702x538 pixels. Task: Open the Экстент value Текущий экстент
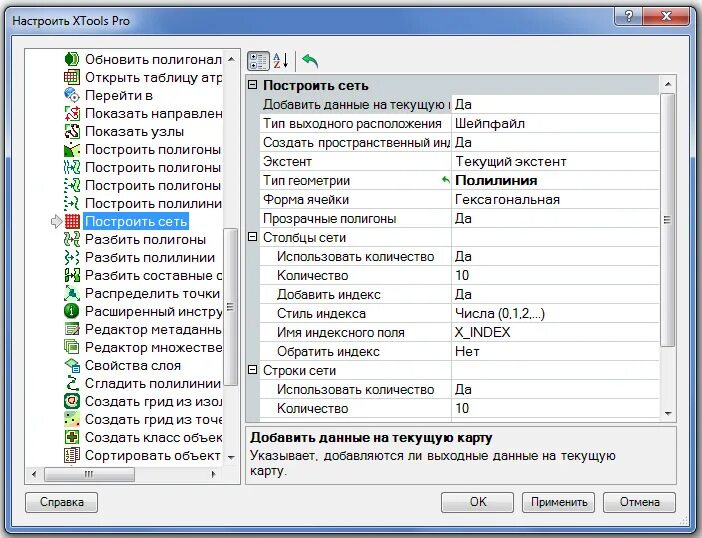(x=555, y=162)
